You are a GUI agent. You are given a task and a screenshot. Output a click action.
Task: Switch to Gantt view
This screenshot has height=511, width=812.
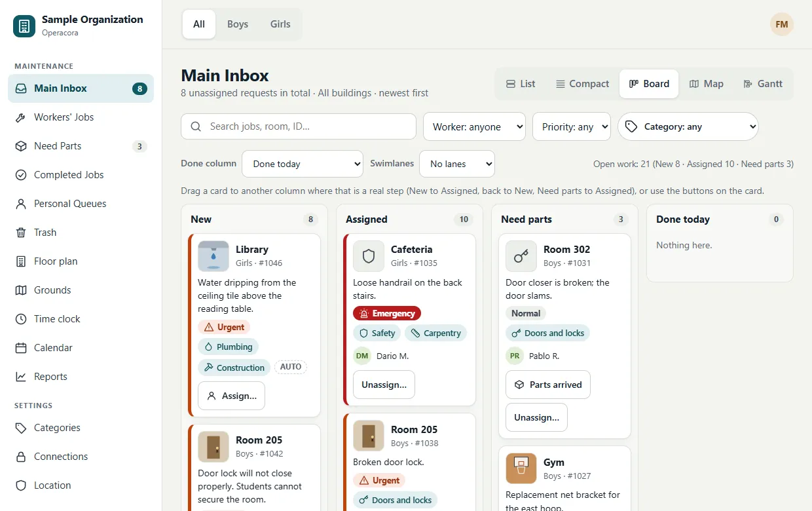click(x=763, y=84)
